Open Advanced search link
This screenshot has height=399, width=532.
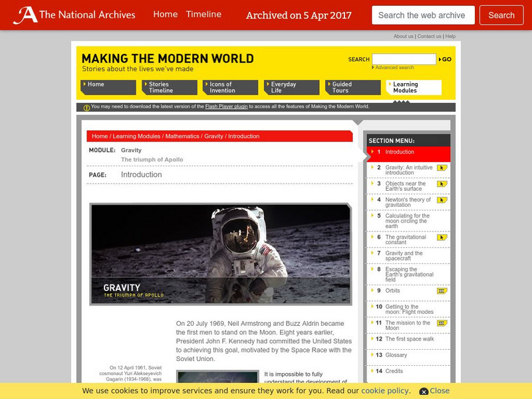tap(394, 68)
